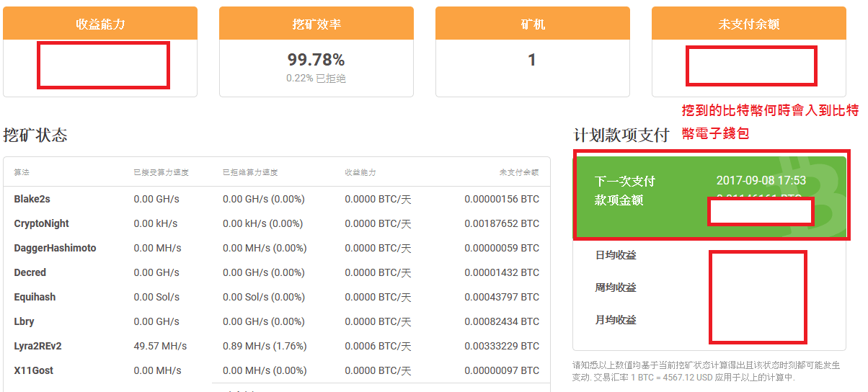Click the 未支付余额 table column header
The image size is (868, 392).
coord(519,172)
